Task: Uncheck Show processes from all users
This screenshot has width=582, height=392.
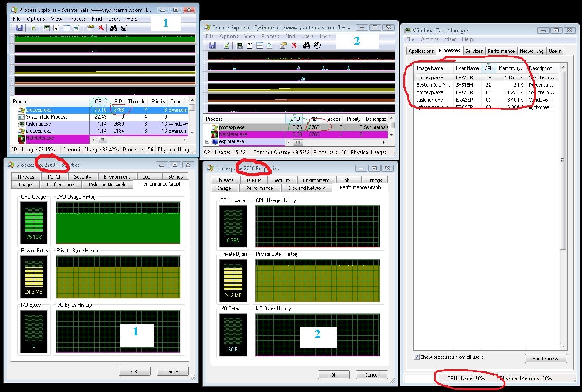Action: [416, 357]
